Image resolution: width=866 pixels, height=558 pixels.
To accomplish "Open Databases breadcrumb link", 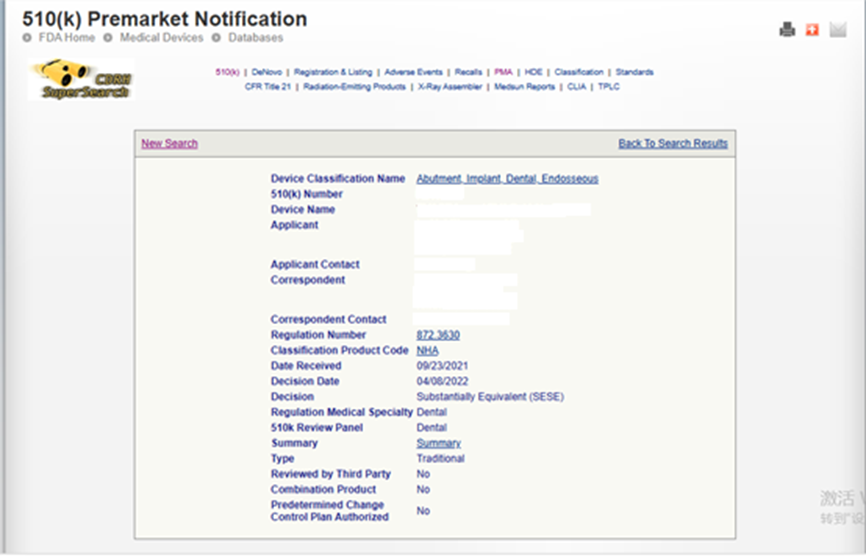I will click(255, 38).
